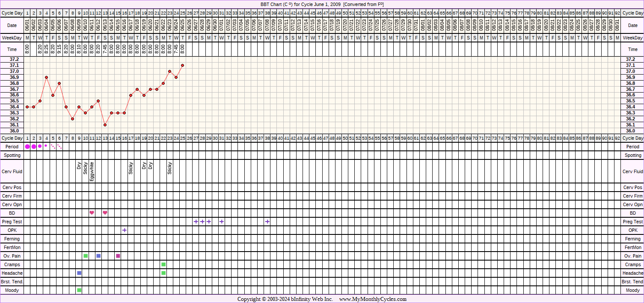
Task: Select the OPK plus sign on day 16
Action: 125,230
